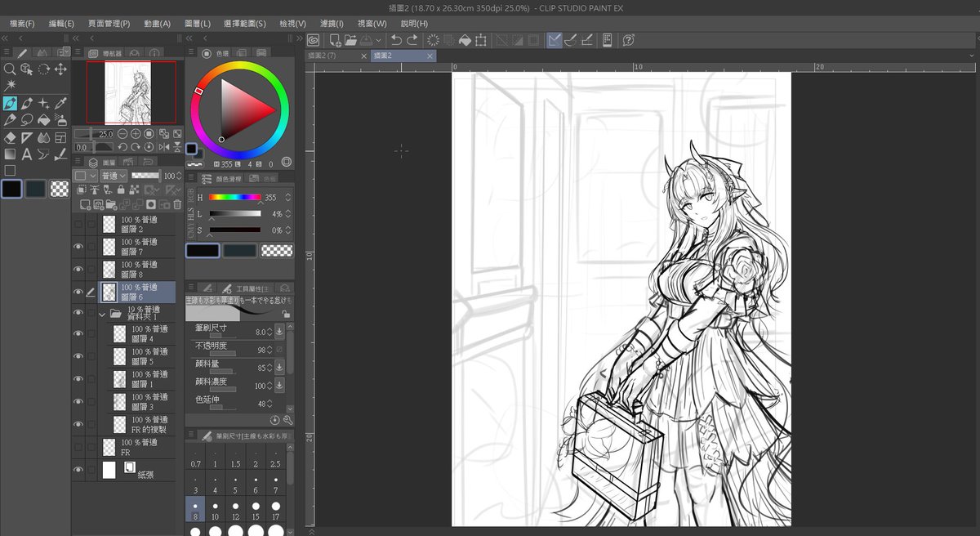Image resolution: width=980 pixels, height=536 pixels.
Task: Click the delete layer trash icon
Action: pos(177,204)
